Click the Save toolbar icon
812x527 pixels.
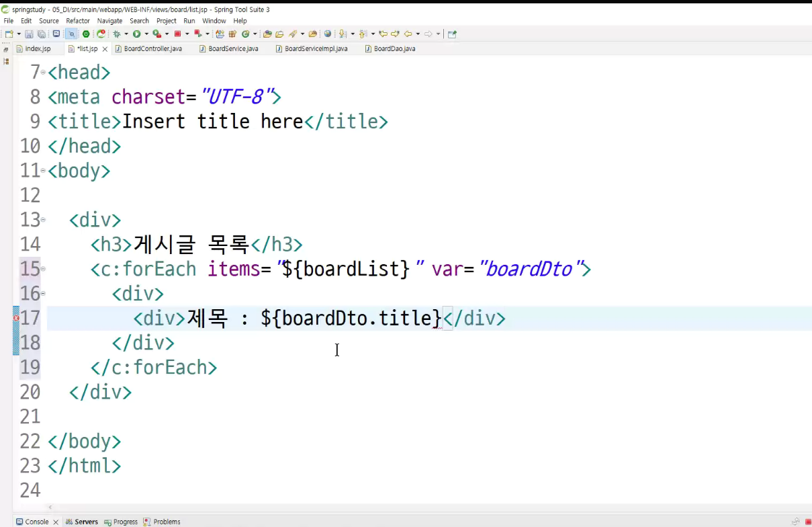coord(28,34)
